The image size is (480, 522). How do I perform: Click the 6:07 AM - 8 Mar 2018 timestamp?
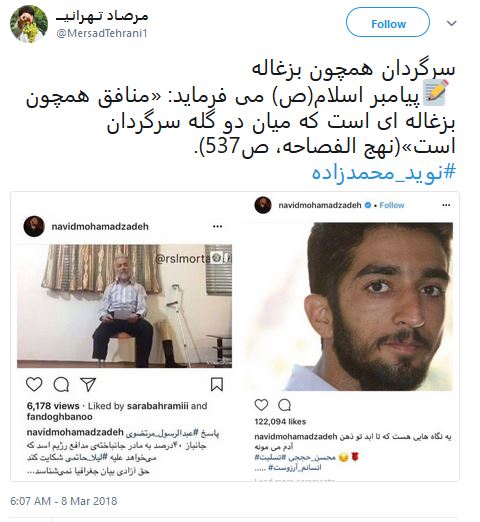click(x=64, y=501)
